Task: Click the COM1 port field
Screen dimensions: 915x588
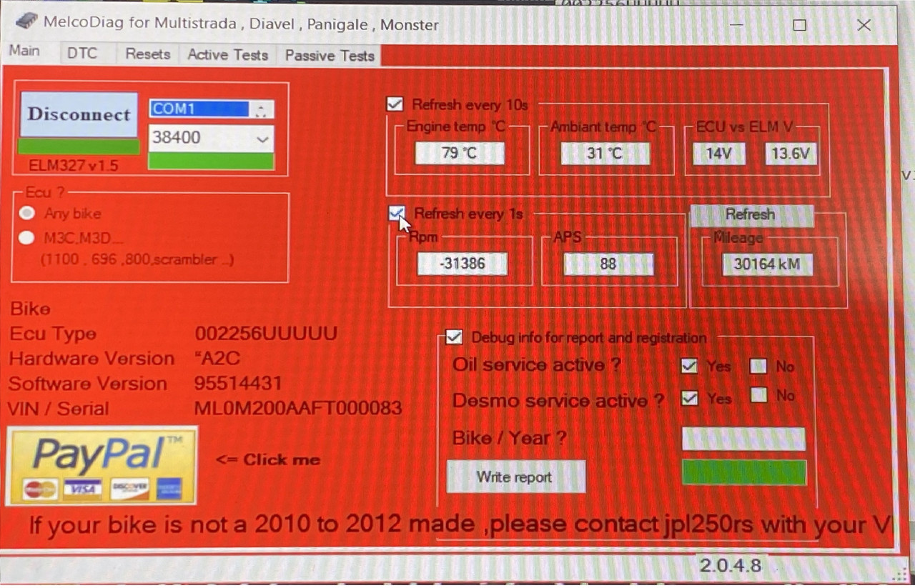Action: (200, 109)
